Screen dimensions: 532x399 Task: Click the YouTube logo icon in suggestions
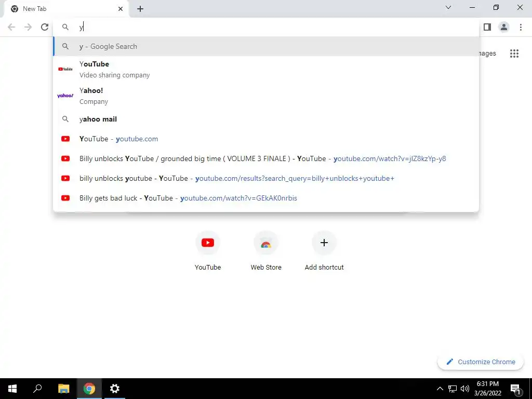65,69
